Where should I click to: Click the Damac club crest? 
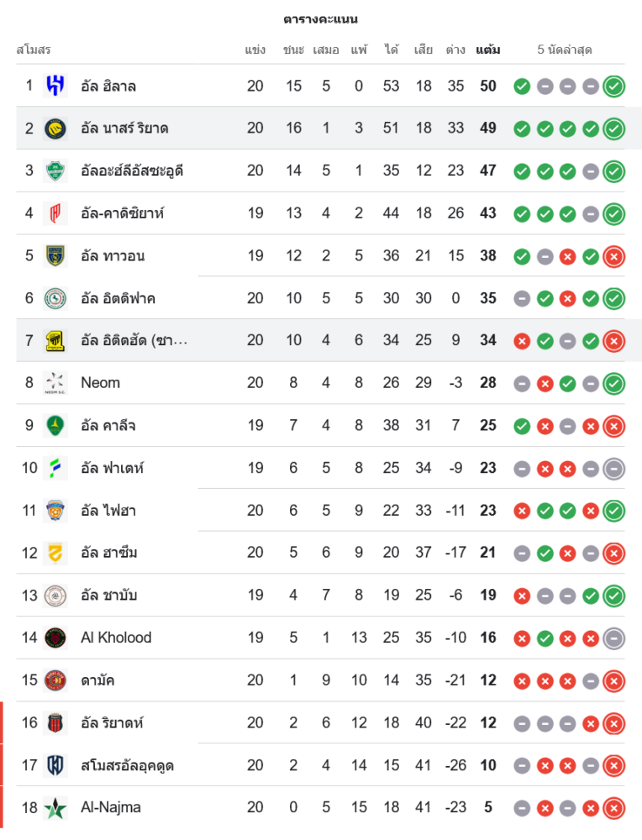pos(55,680)
